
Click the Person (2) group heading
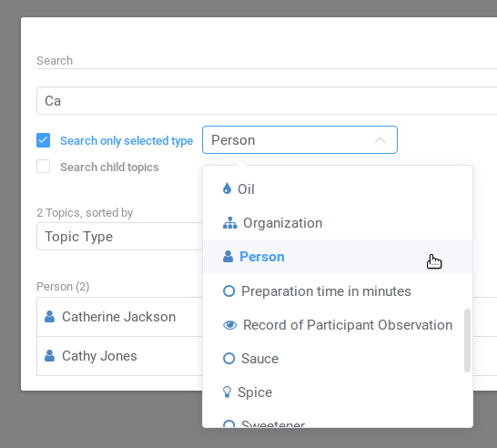(63, 286)
